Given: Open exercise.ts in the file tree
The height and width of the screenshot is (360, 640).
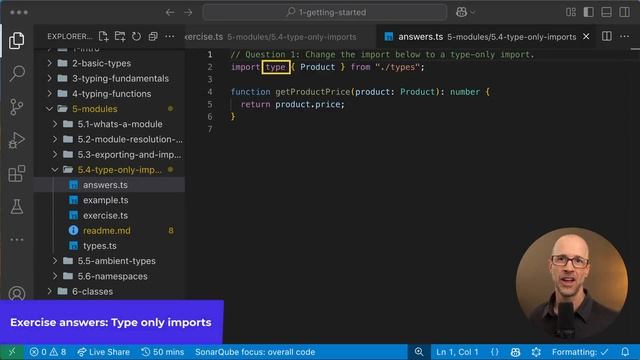Looking at the screenshot, I should (x=109, y=216).
